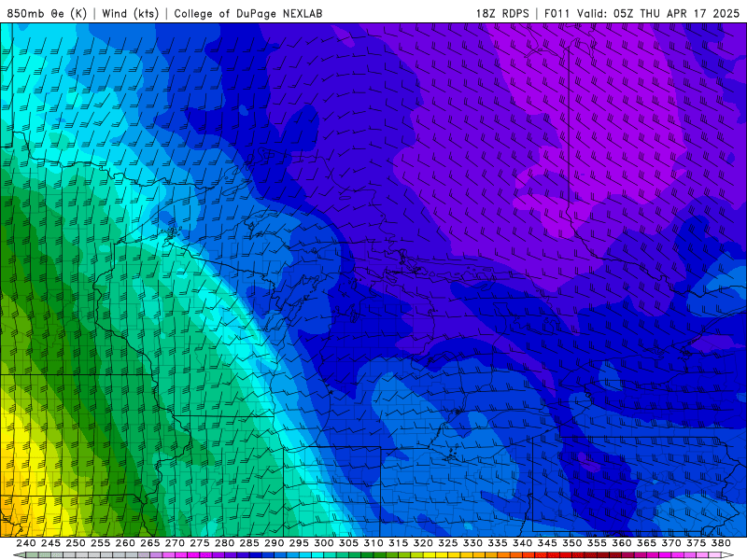Image resolution: width=747 pixels, height=560 pixels.
Task: Click the 370 value on the color scale
Action: pos(670,543)
